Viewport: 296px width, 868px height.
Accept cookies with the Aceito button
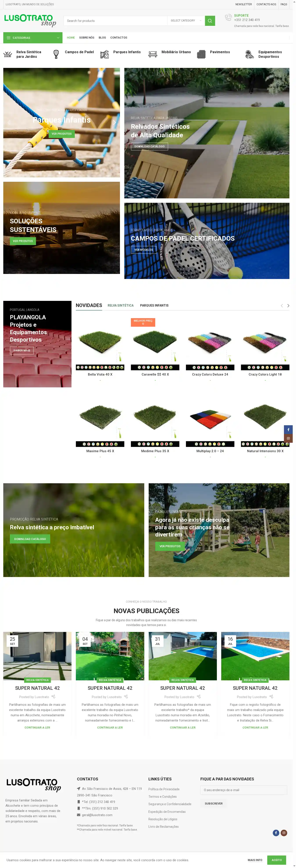[x=276, y=860]
